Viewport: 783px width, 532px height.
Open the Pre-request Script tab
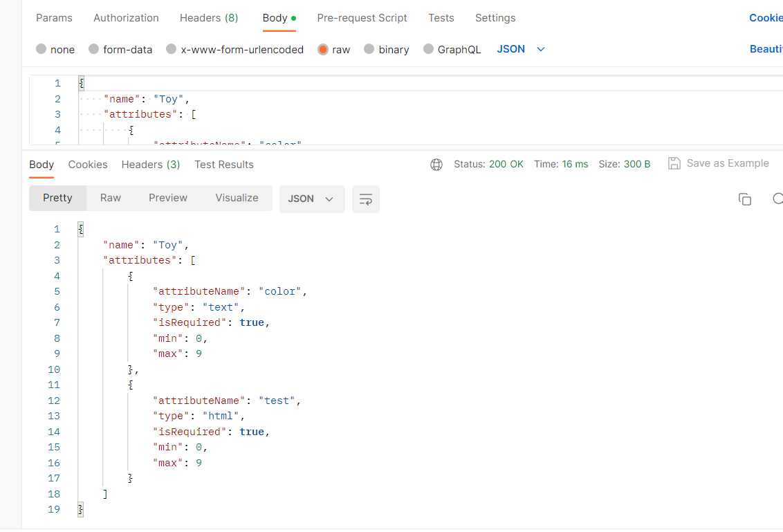[362, 18]
